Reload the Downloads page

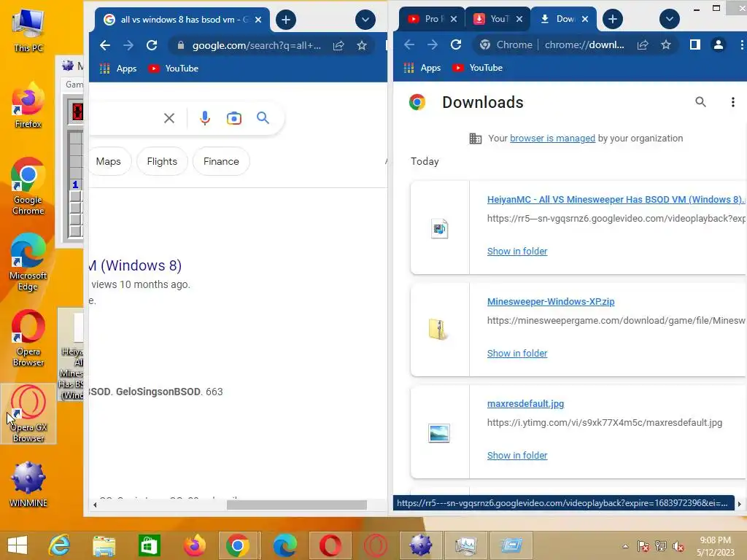pos(456,44)
